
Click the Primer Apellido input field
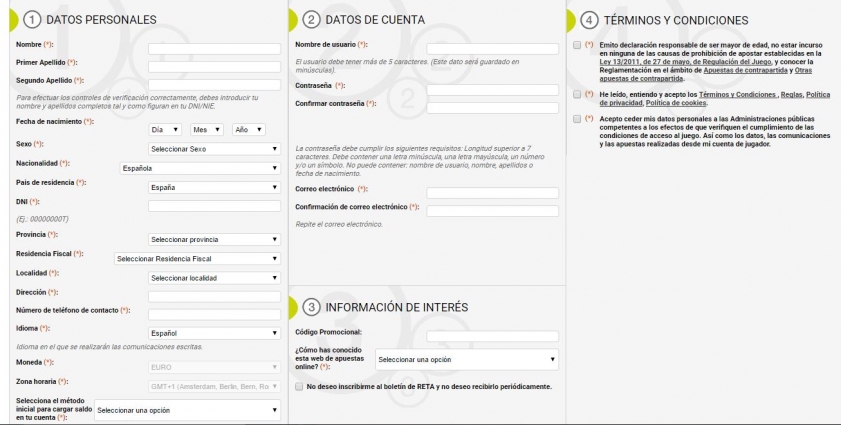tap(215, 67)
